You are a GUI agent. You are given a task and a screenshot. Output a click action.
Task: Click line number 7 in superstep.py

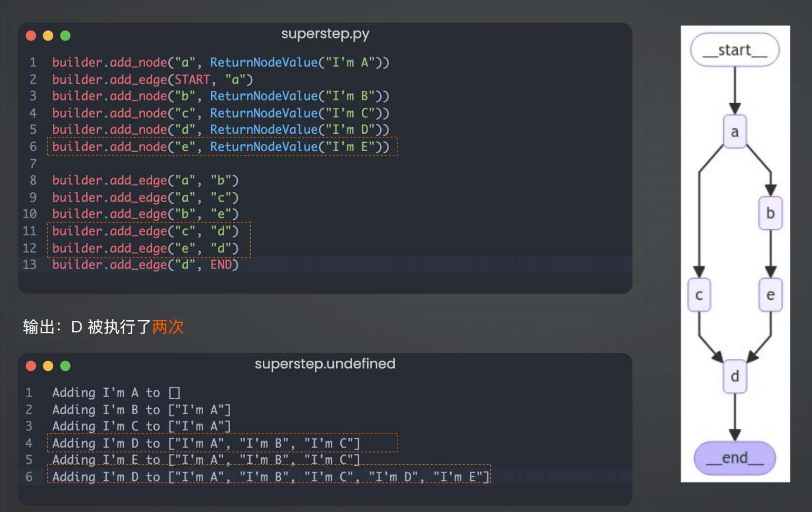tap(33, 163)
